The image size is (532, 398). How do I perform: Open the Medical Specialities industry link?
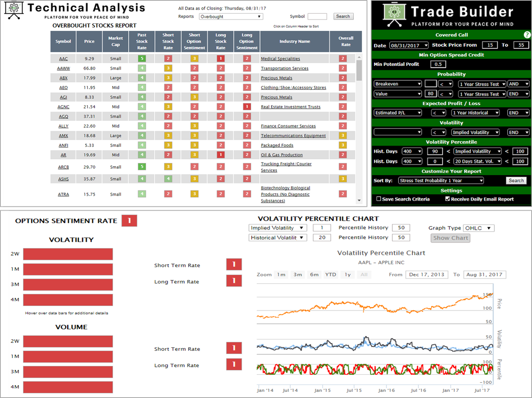tap(280, 59)
